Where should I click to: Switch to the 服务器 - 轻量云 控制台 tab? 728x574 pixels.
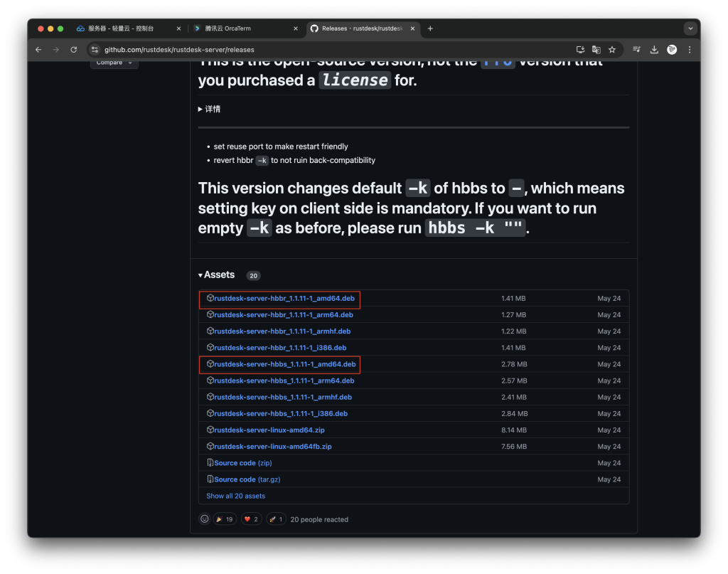[x=128, y=28]
